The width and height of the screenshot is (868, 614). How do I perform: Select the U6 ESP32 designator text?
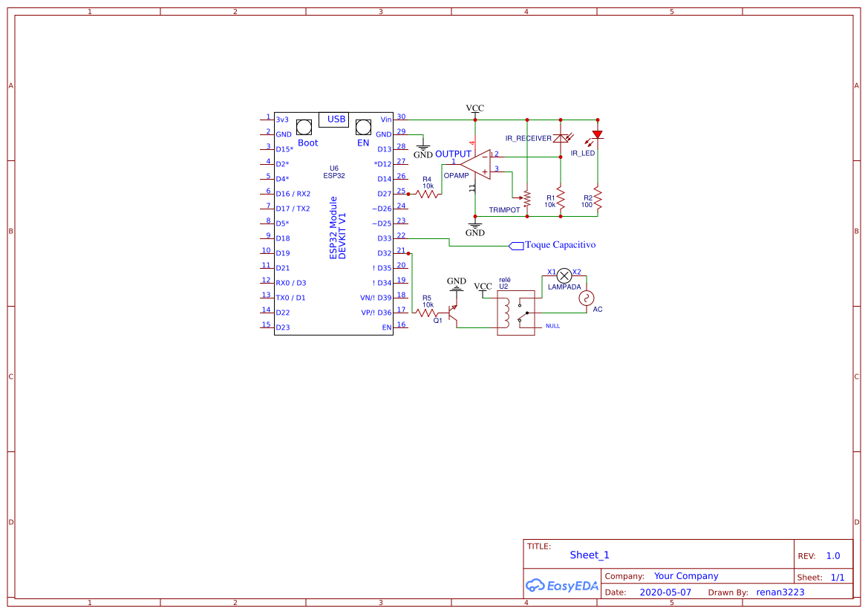coord(334,172)
